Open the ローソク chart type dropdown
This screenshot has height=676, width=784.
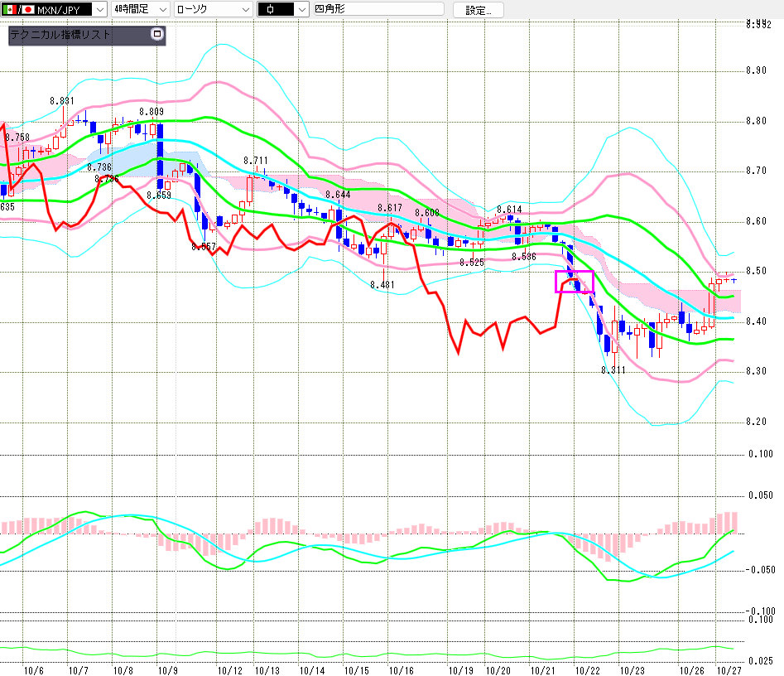pyautogui.click(x=214, y=9)
